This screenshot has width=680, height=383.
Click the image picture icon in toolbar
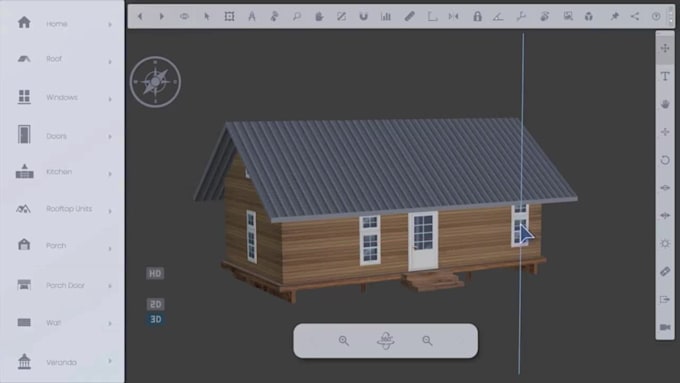click(568, 16)
